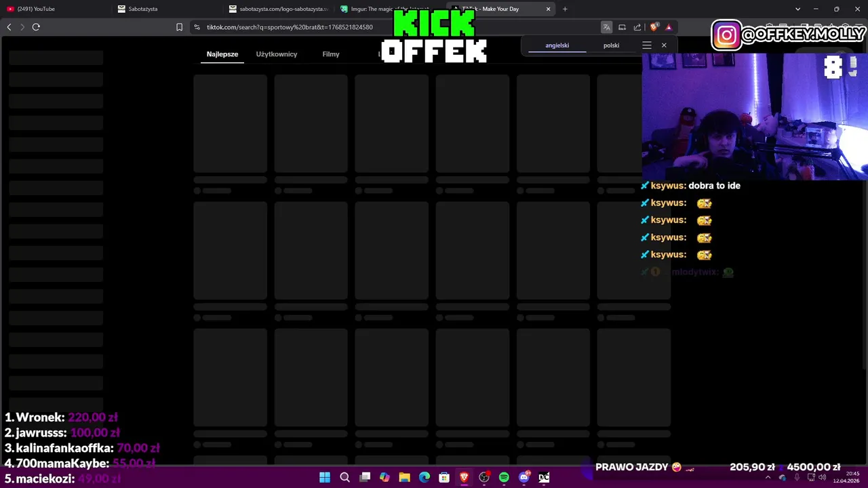
Task: Open the Windows Start menu
Action: coord(325,477)
